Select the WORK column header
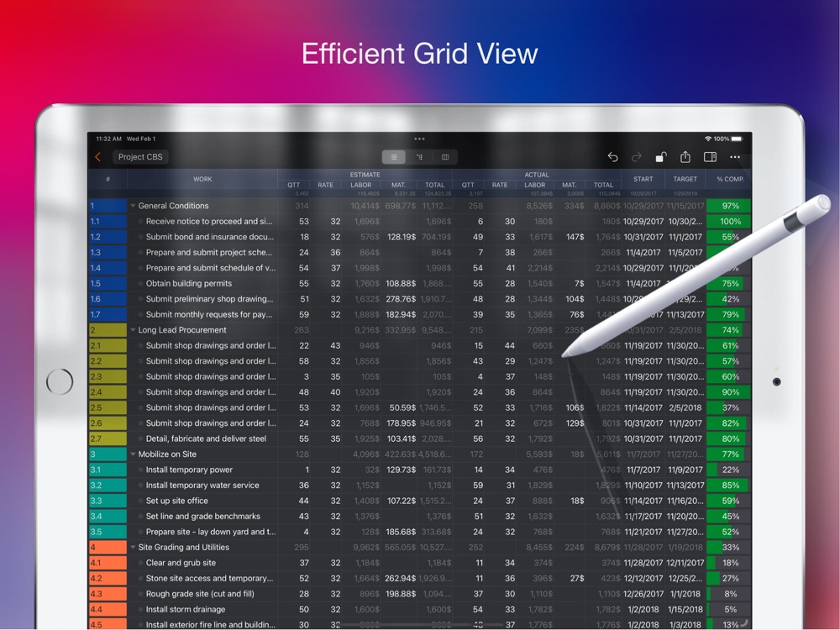This screenshot has height=630, width=840. click(x=202, y=179)
